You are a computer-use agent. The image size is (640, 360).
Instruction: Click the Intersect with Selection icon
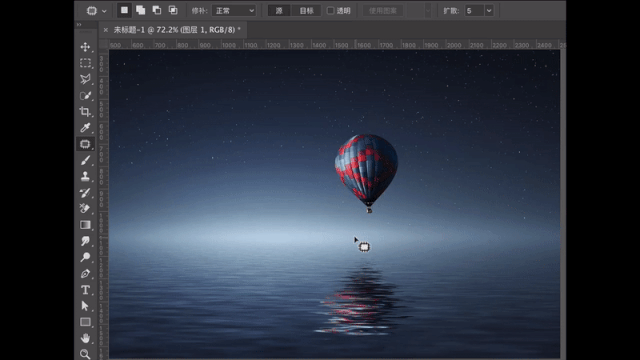(x=173, y=10)
